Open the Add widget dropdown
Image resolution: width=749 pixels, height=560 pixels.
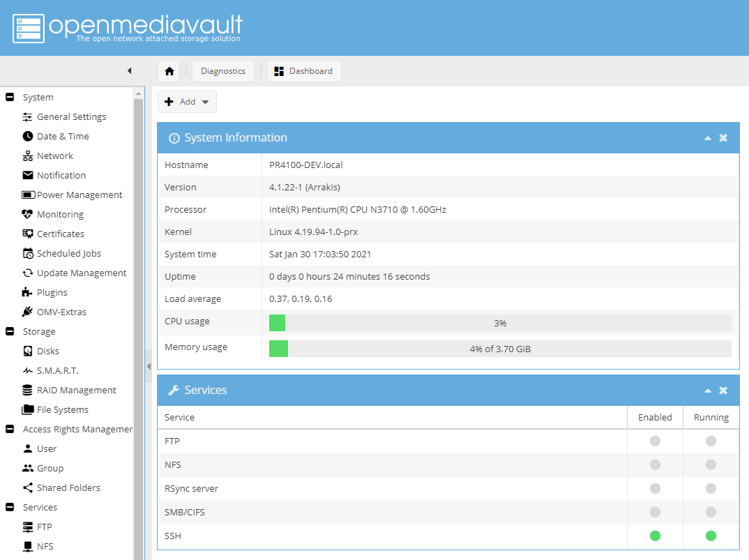tap(186, 101)
